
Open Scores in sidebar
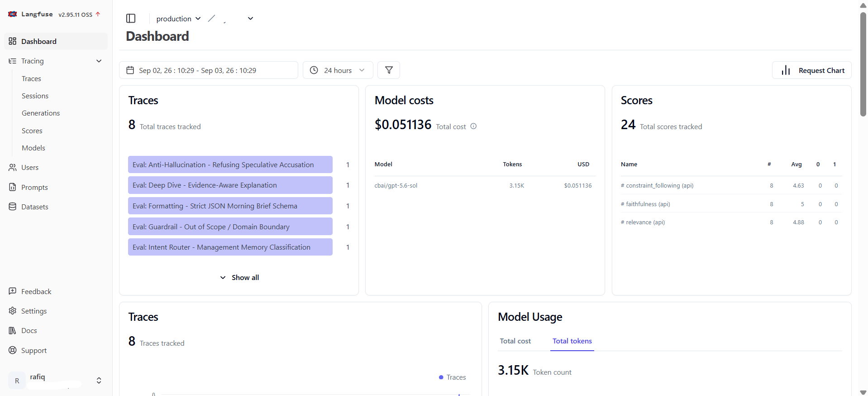[32, 131]
